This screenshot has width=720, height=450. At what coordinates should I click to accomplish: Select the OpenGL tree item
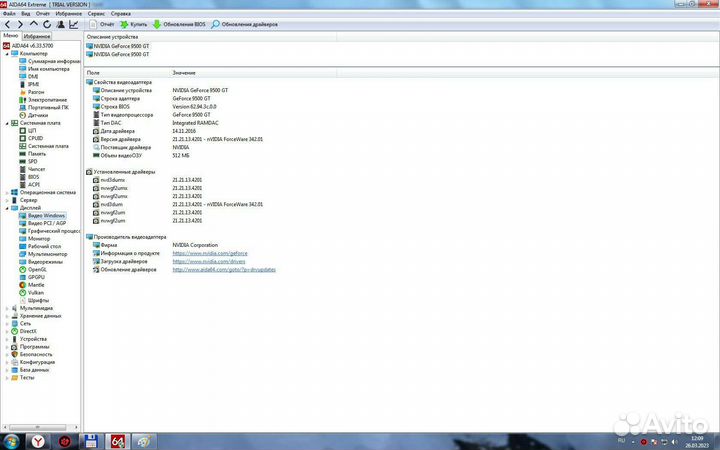click(x=33, y=270)
